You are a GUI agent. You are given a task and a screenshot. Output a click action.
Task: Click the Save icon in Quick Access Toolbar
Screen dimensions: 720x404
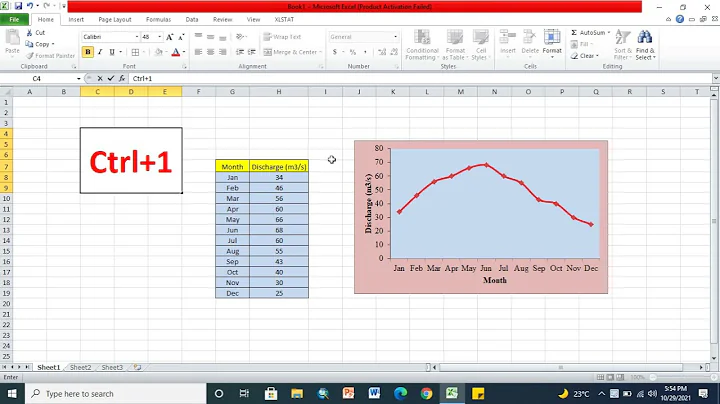pyautogui.click(x=18, y=6)
